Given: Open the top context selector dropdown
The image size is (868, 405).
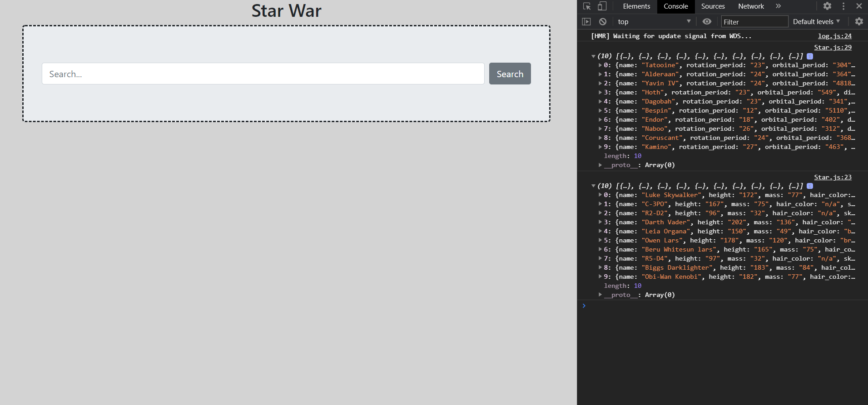Looking at the screenshot, I should tap(654, 22).
